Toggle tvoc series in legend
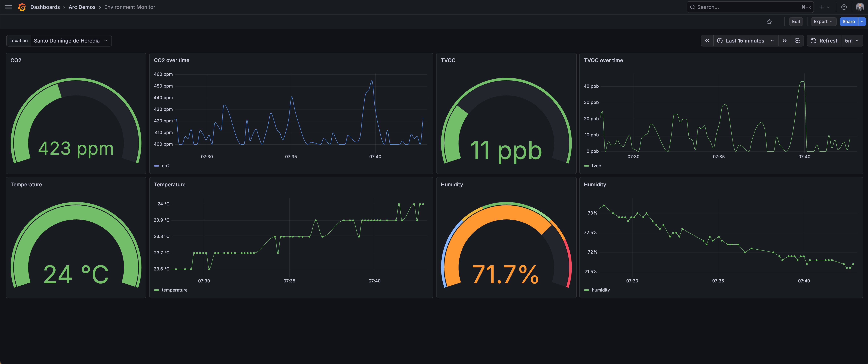Viewport: 868px width, 364px height. (x=596, y=166)
